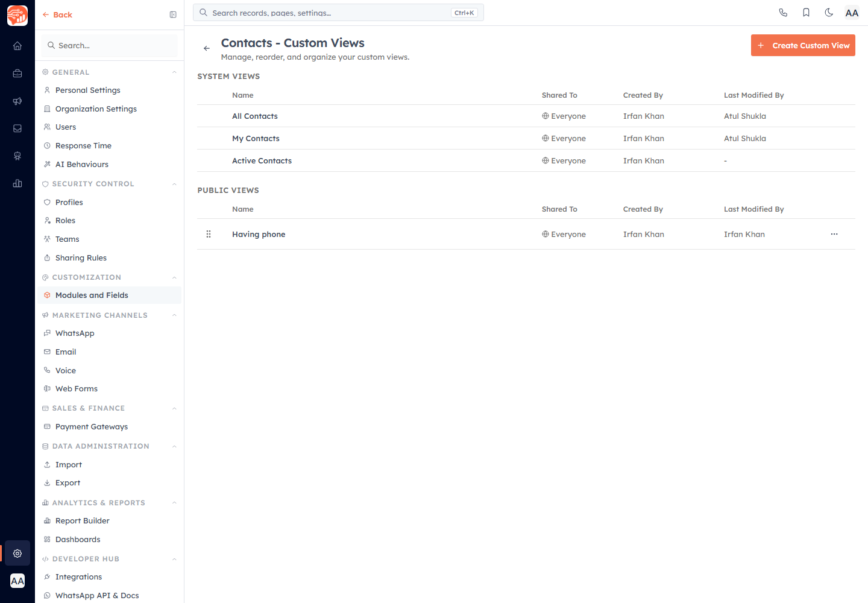Open Web Forms settings
This screenshot has height=603, width=868.
(110, 388)
